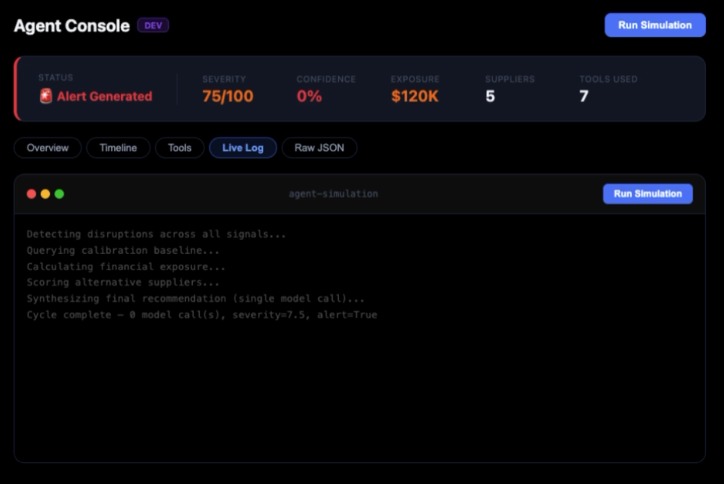Click the agent-simulation terminal title

point(333,194)
